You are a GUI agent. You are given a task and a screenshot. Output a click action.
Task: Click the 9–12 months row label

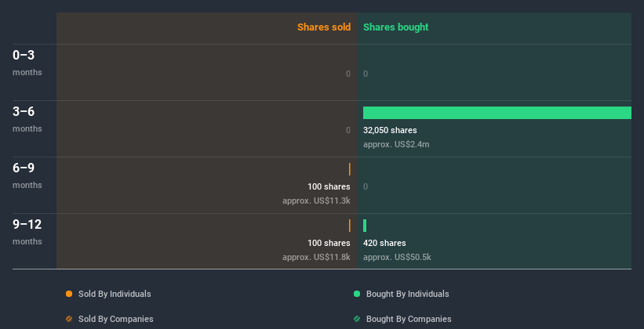(x=27, y=232)
